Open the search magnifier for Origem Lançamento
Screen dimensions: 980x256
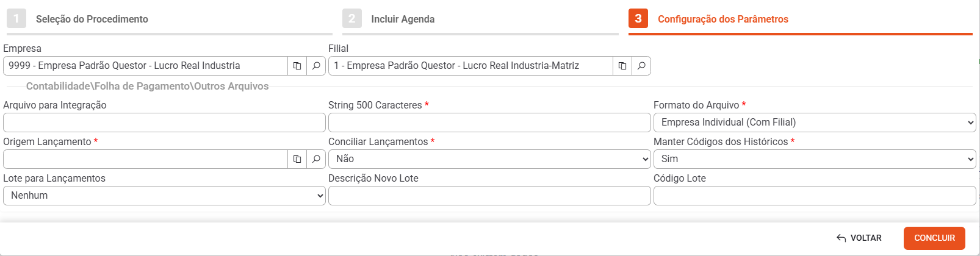click(x=316, y=159)
